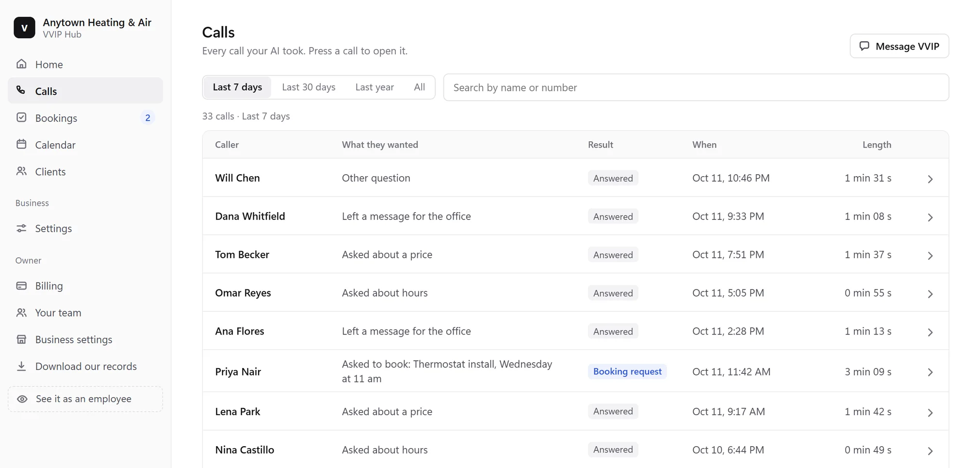Screen dimensions: 980x468
Task: Click the caller name Dana Whitfield
Action: [x=250, y=217]
